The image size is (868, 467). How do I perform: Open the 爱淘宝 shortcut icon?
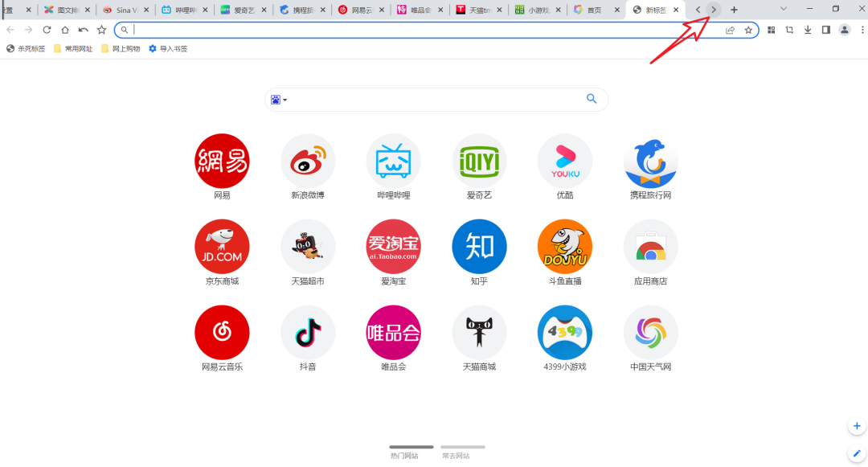point(394,247)
